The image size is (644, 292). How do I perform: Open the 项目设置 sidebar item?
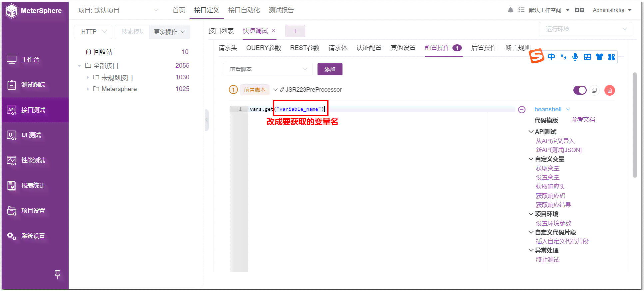click(x=35, y=211)
